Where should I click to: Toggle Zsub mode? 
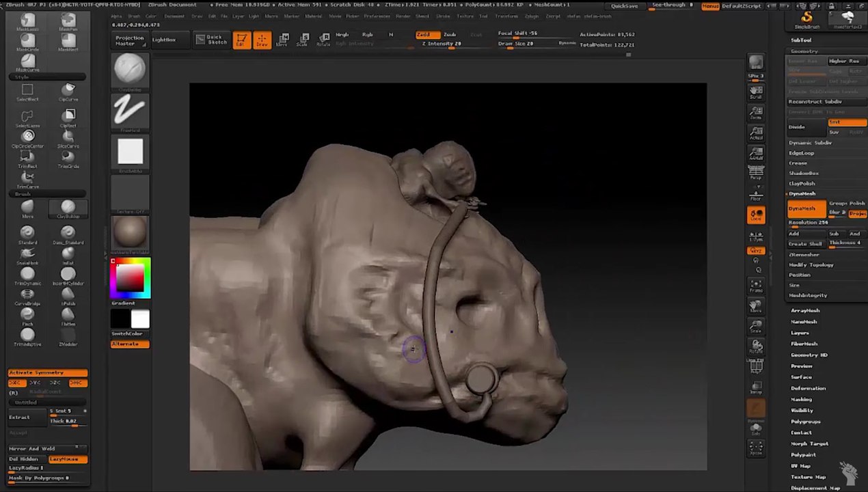[x=450, y=34]
